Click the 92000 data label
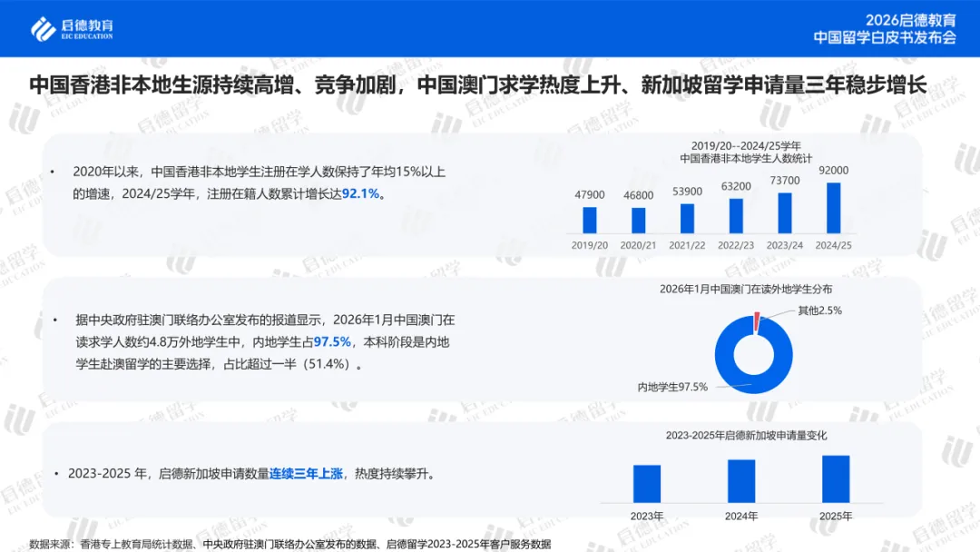Screen dimensions: 980x552 pyautogui.click(x=833, y=170)
